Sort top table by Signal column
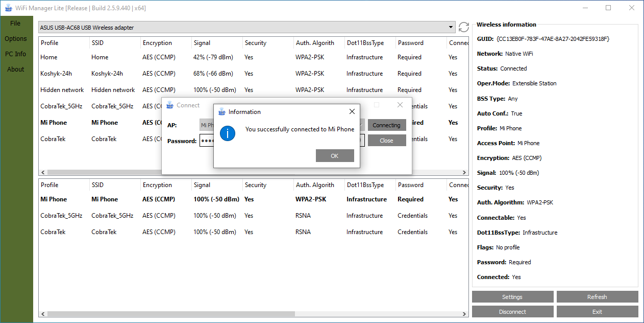 coord(217,43)
